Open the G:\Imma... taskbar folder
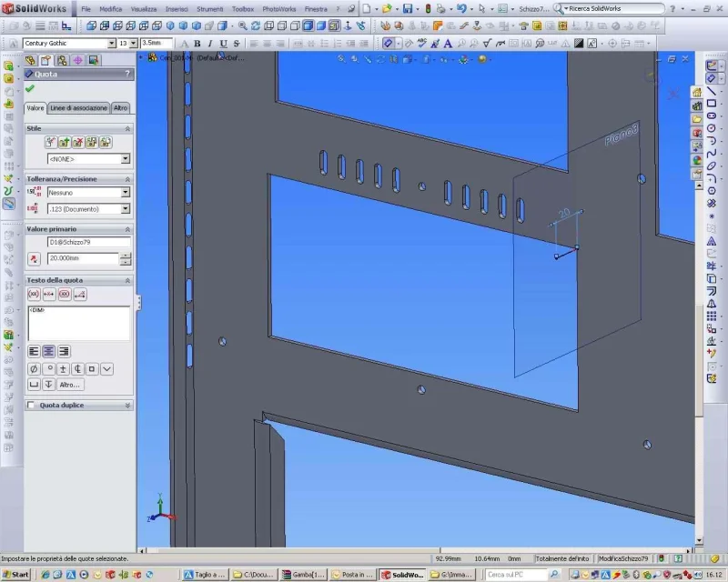This screenshot has width=728, height=582. [x=451, y=575]
